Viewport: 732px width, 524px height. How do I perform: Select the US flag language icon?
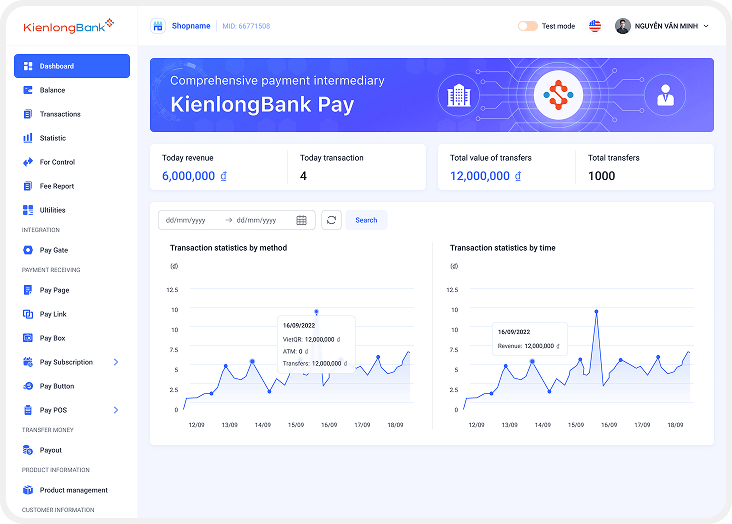pyautogui.click(x=595, y=26)
